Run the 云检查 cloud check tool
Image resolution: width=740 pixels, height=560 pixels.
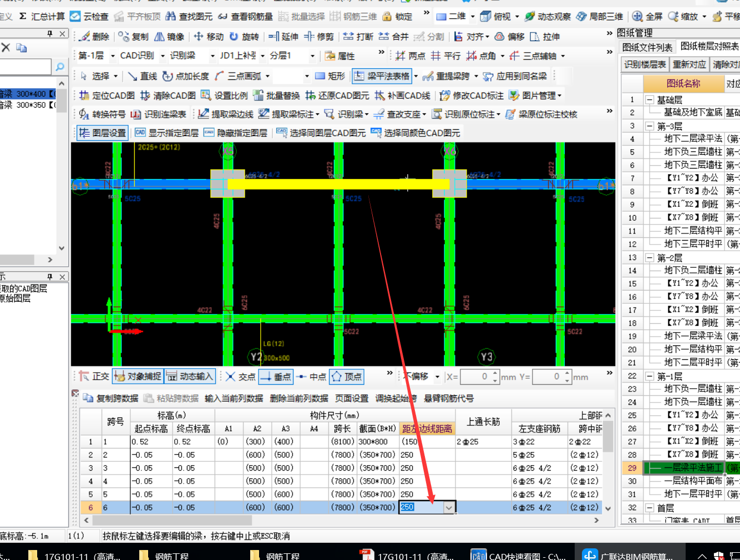89,16
